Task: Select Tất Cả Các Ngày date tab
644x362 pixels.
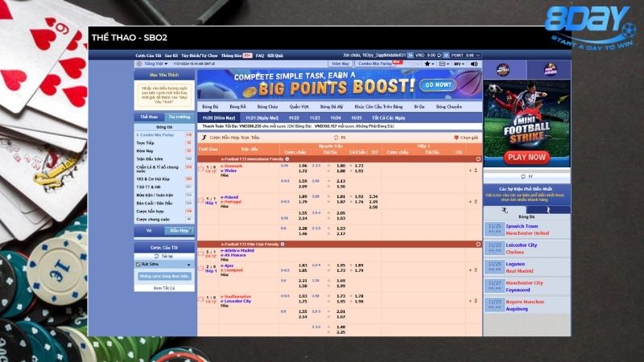Action: [x=389, y=117]
